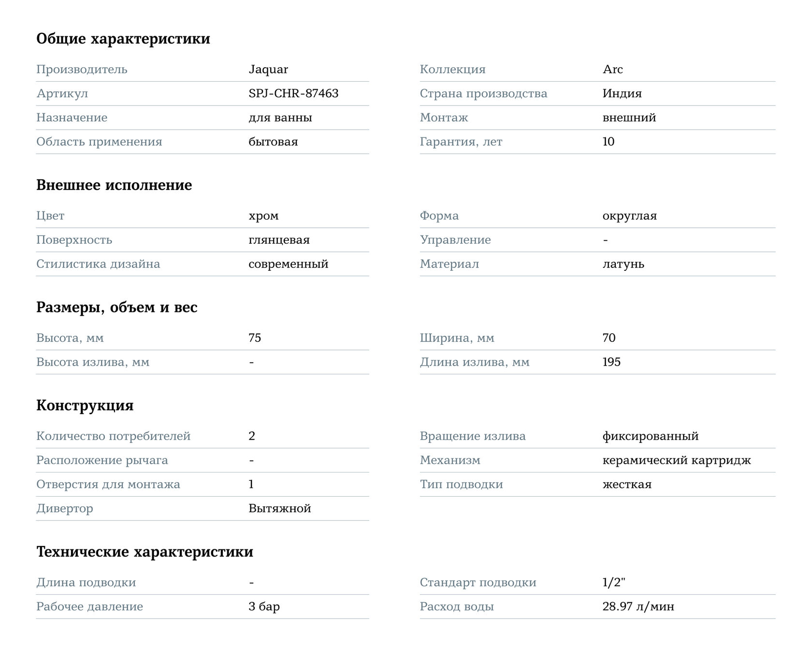
Task: Click the article number SPJ-CHR-87463
Action: [x=293, y=93]
